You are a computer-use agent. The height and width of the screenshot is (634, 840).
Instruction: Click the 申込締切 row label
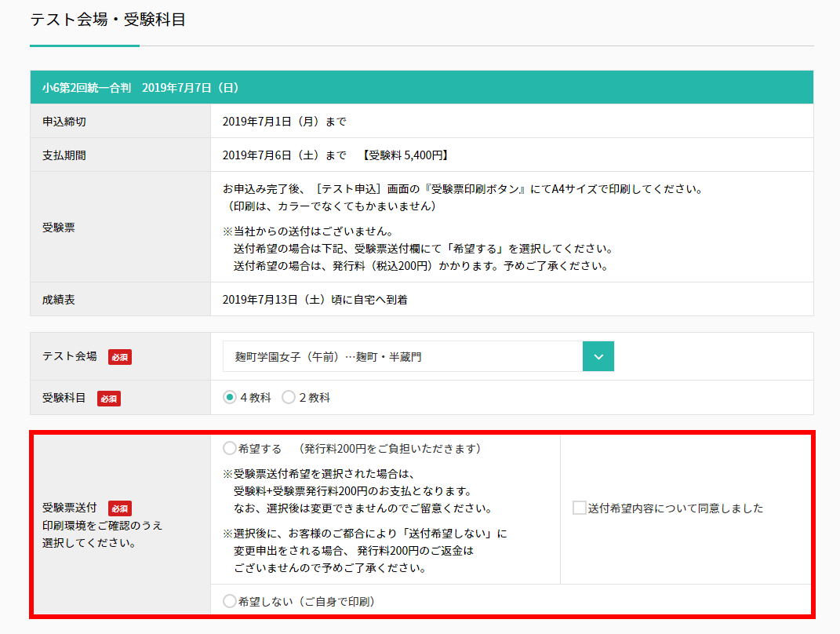[64, 122]
